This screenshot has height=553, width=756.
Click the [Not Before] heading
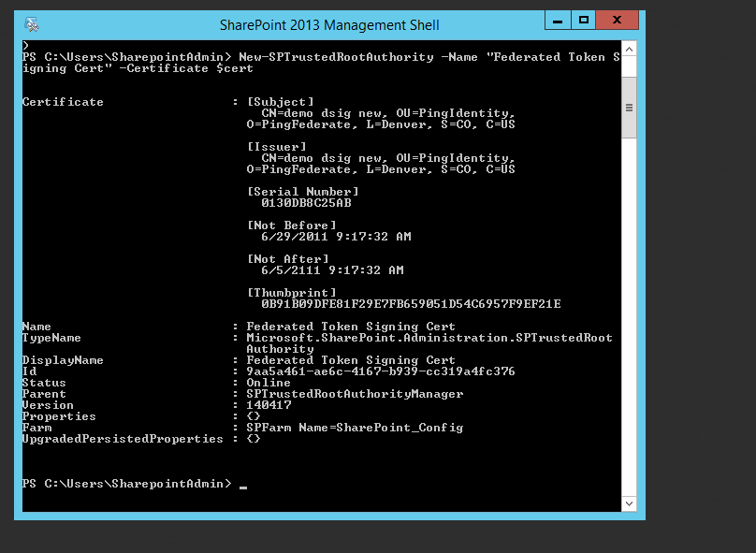pyautogui.click(x=292, y=226)
